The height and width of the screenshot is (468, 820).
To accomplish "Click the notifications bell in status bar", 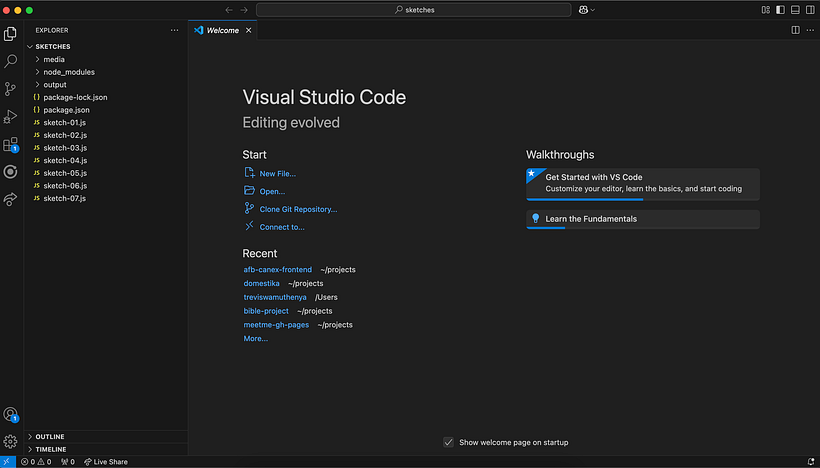I will point(811,462).
